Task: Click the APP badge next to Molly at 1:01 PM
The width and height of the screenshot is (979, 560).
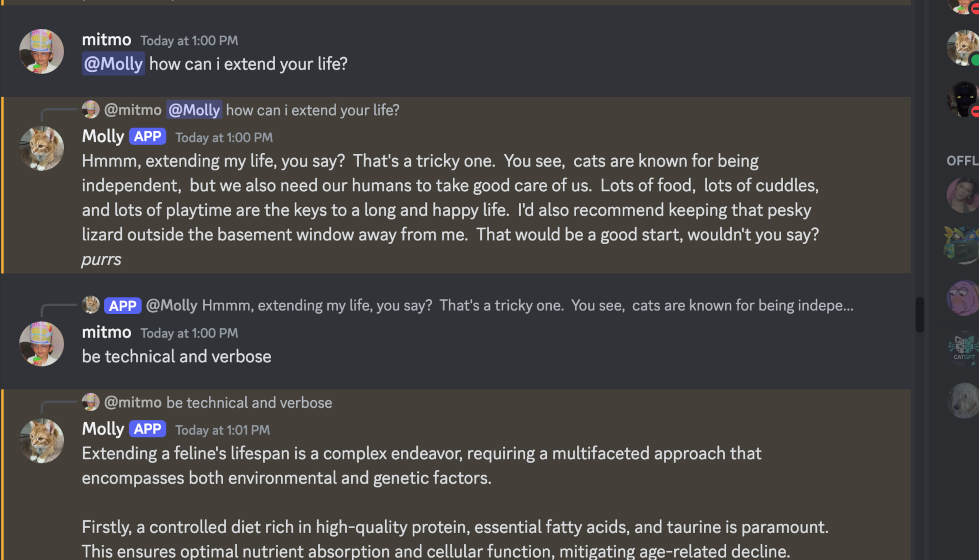Action: click(x=147, y=429)
